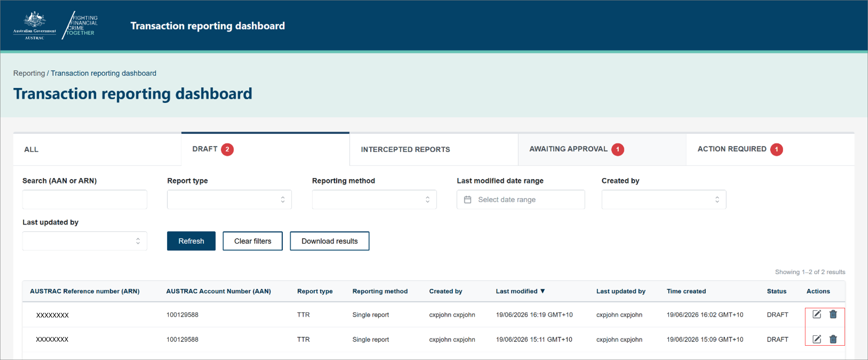Click the calendar icon in date range
The width and height of the screenshot is (868, 360).
point(467,200)
